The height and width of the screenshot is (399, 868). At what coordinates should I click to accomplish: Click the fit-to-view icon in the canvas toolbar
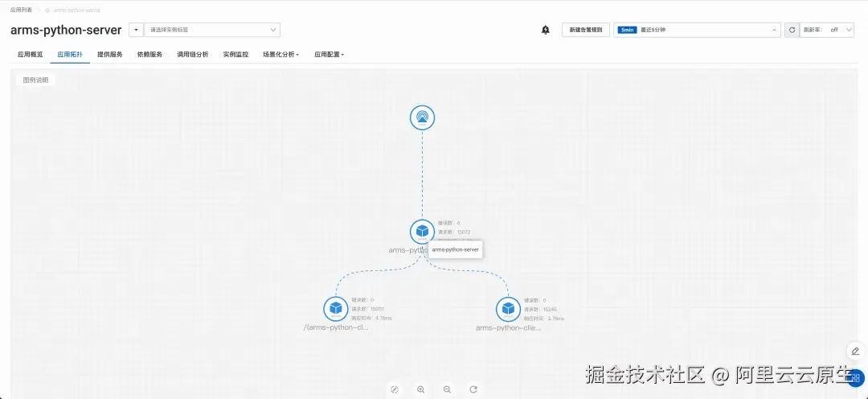pyautogui.click(x=395, y=389)
